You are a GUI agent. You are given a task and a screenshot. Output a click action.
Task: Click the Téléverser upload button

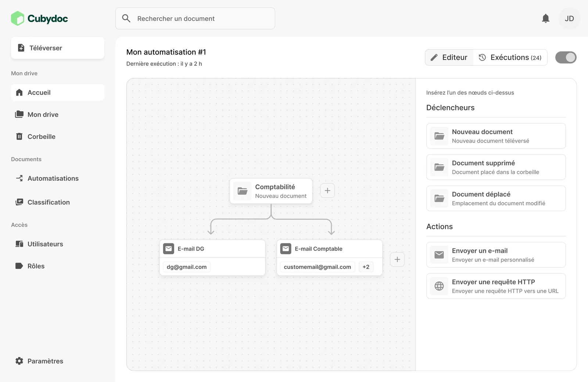pyautogui.click(x=58, y=48)
